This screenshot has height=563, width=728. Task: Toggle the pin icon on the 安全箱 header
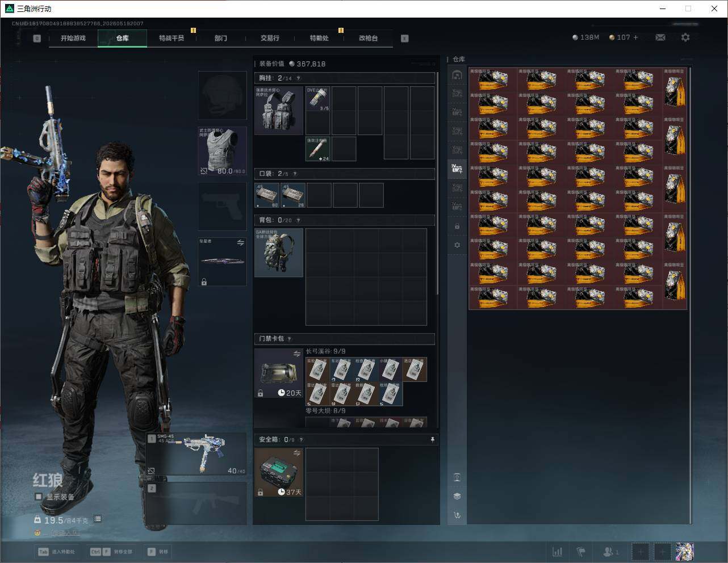[x=432, y=439]
